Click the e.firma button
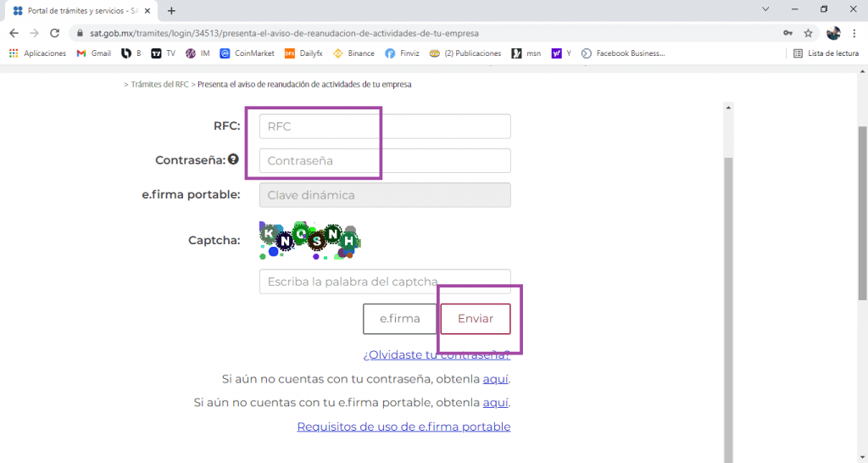This screenshot has width=868, height=463. (x=400, y=319)
